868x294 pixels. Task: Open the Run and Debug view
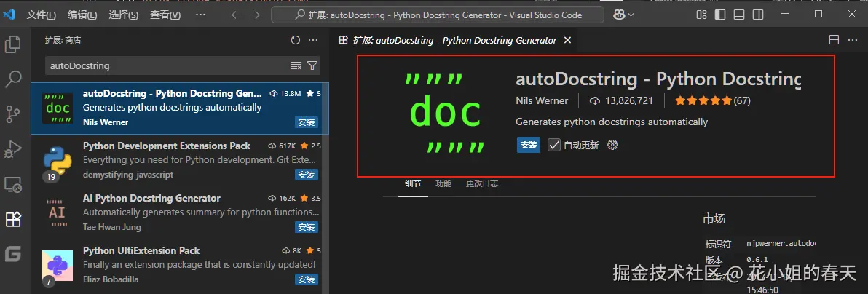12,149
